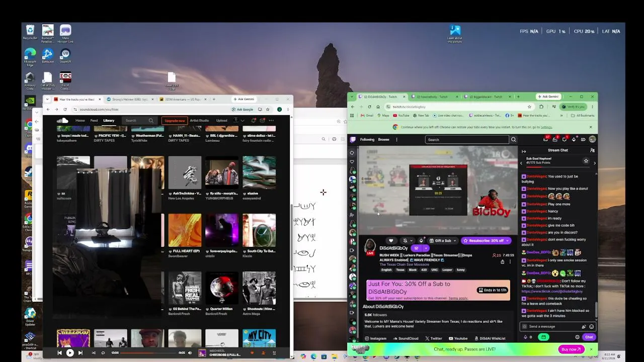Image resolution: width=644 pixels, height=362 pixels.
Task: Open the streamer's SoundCloud panel link
Action: pyautogui.click(x=406, y=338)
